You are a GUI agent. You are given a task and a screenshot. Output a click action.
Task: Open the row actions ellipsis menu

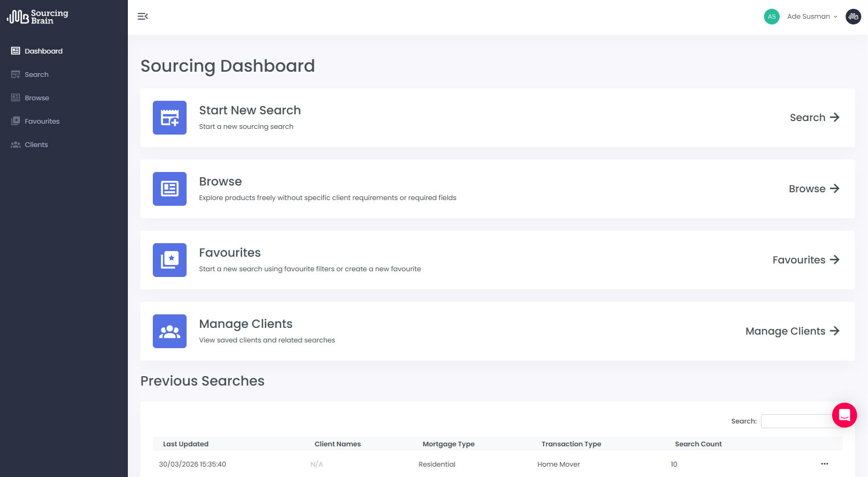(x=824, y=463)
